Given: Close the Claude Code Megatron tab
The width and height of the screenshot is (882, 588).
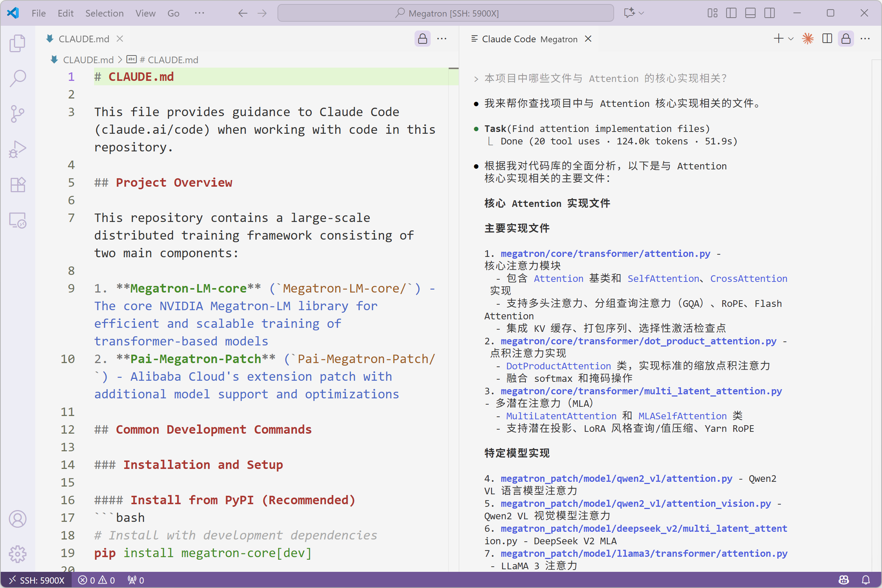Looking at the screenshot, I should click(x=588, y=39).
